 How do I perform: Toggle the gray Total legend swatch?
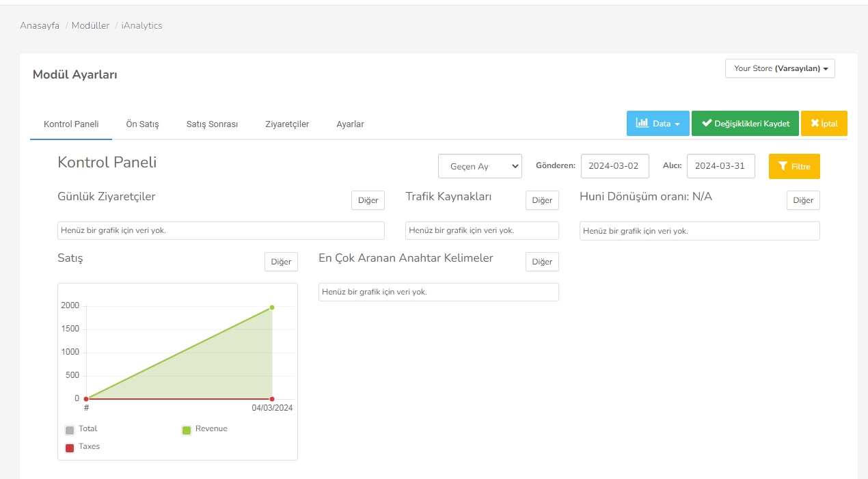(70, 430)
